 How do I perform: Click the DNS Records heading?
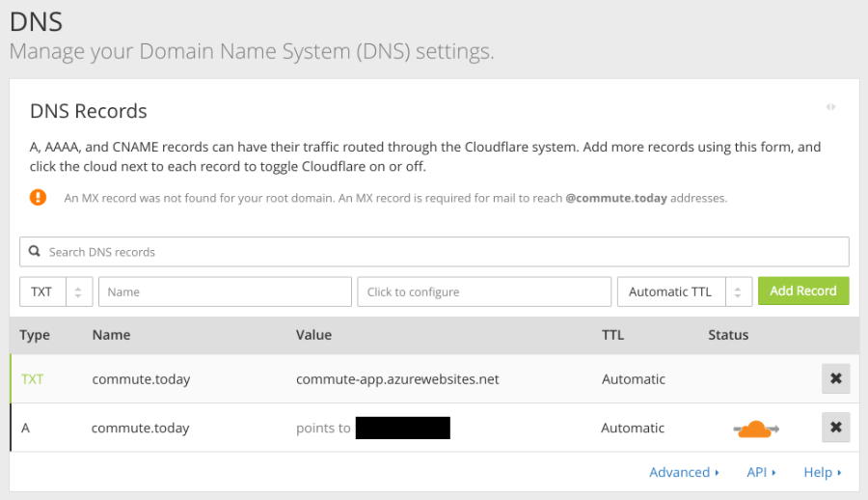pos(89,111)
